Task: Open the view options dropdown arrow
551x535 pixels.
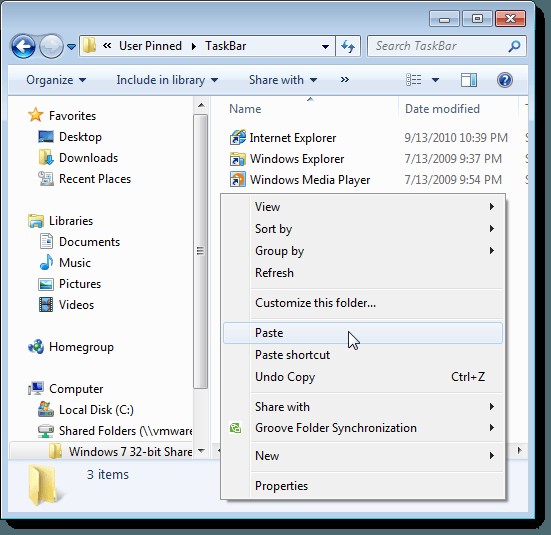Action: coord(435,80)
